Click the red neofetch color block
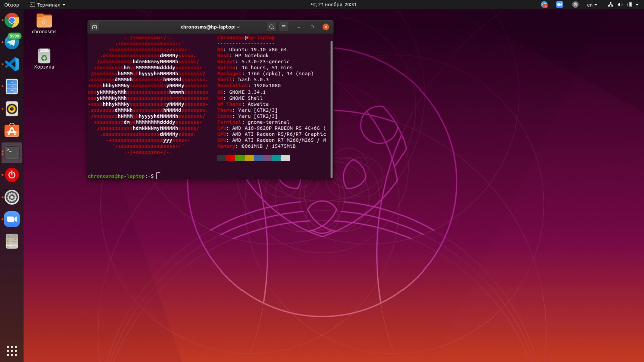 click(231, 158)
